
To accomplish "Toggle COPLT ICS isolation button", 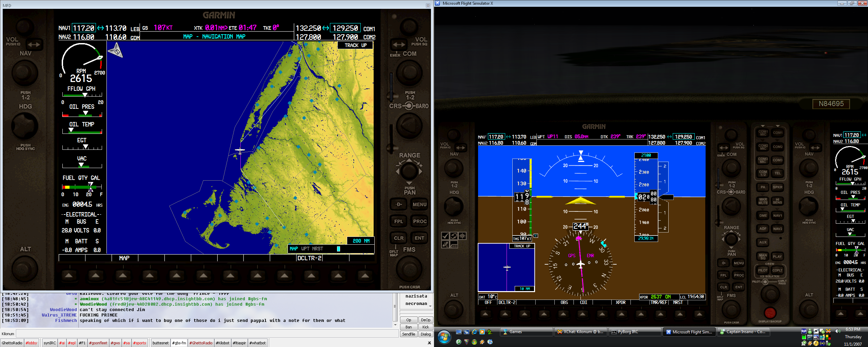I will click(777, 270).
